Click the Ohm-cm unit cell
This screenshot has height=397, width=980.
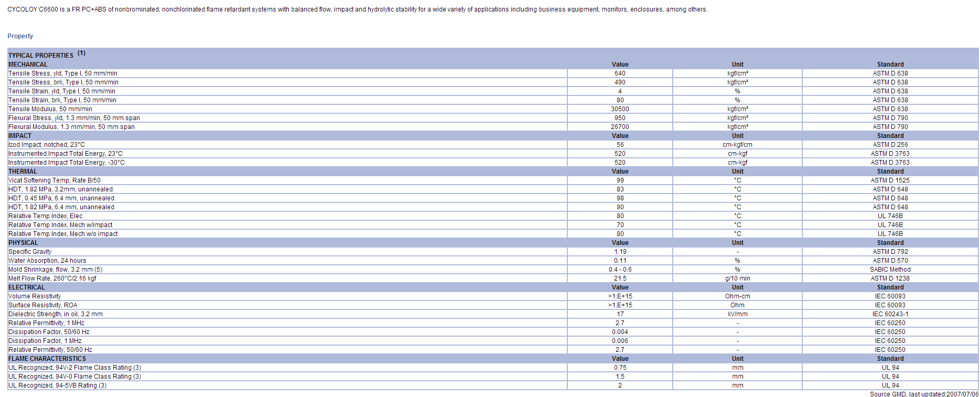pyautogui.click(x=737, y=296)
